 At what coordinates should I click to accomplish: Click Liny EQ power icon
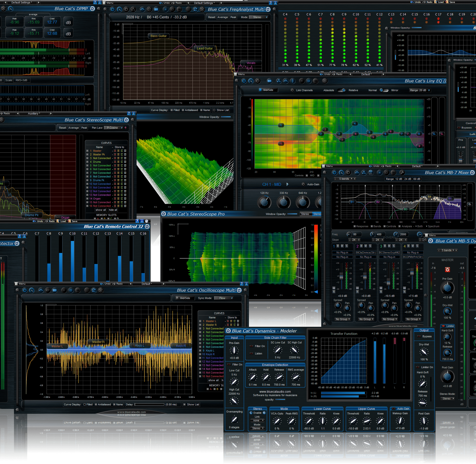pyautogui.click(x=244, y=81)
